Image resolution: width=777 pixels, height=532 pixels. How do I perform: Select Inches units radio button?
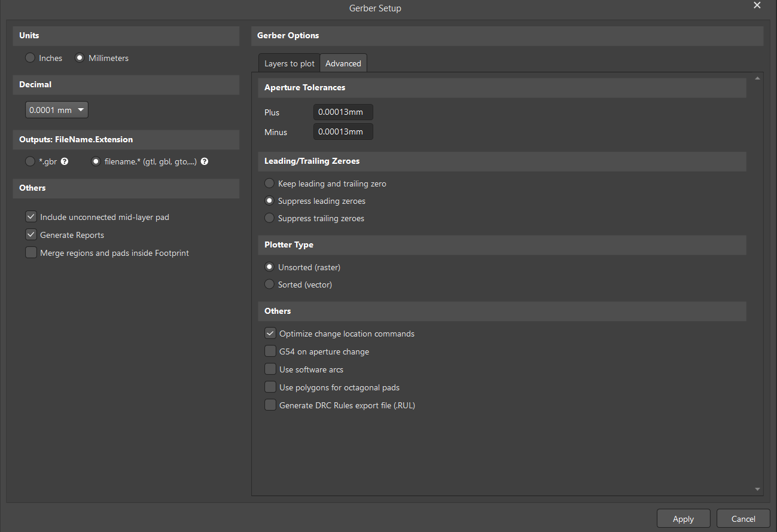pyautogui.click(x=30, y=58)
